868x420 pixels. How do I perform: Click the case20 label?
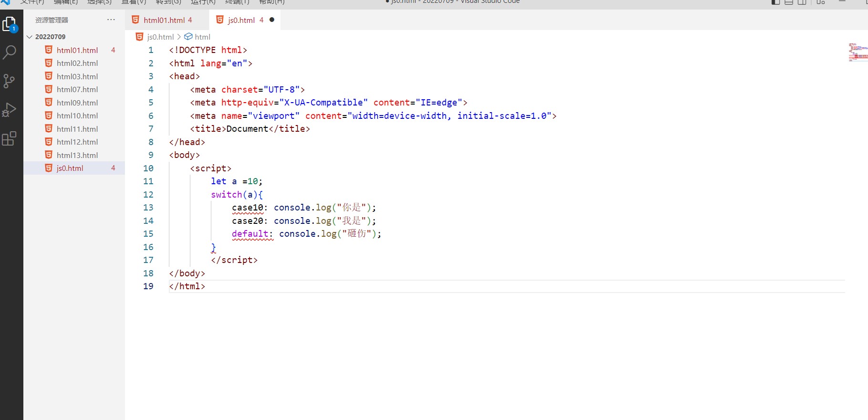[248, 221]
